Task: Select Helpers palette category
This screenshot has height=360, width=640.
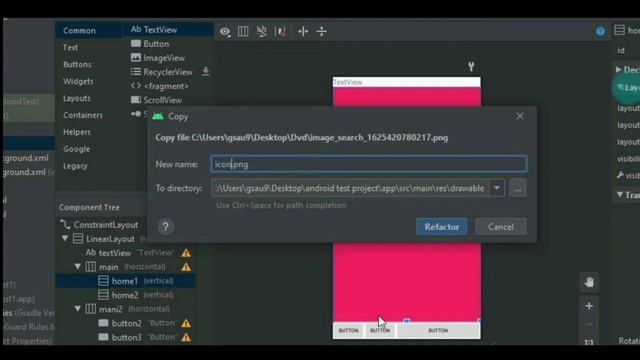Action: point(77,132)
